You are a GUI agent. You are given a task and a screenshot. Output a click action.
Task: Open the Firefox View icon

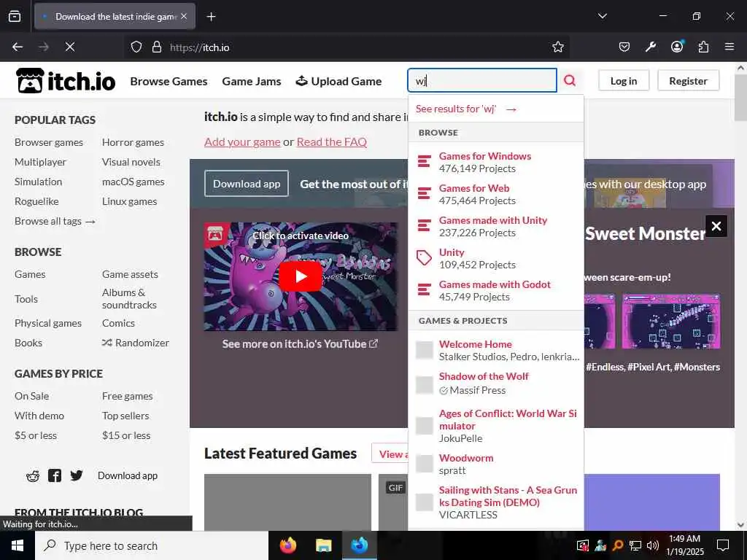(x=15, y=17)
